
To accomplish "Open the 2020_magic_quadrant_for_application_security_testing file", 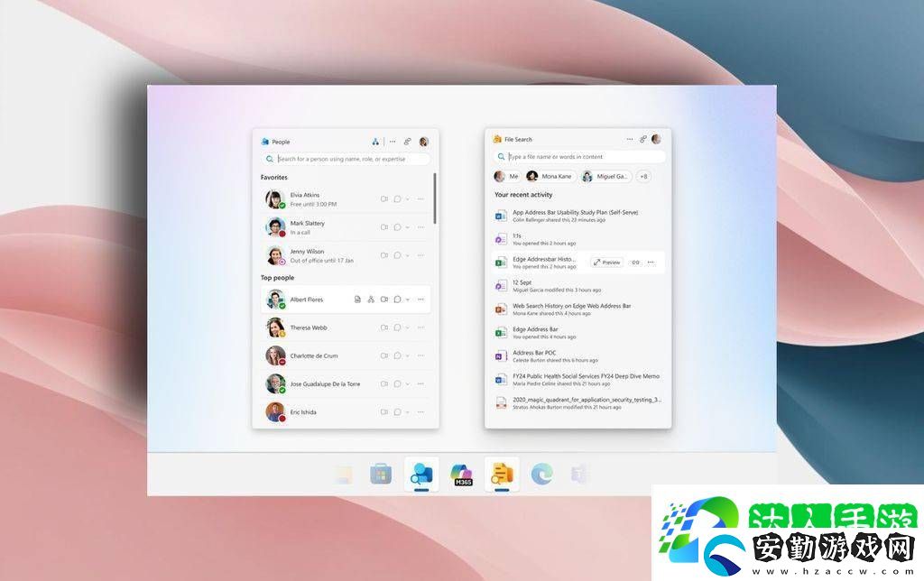I will [x=578, y=403].
